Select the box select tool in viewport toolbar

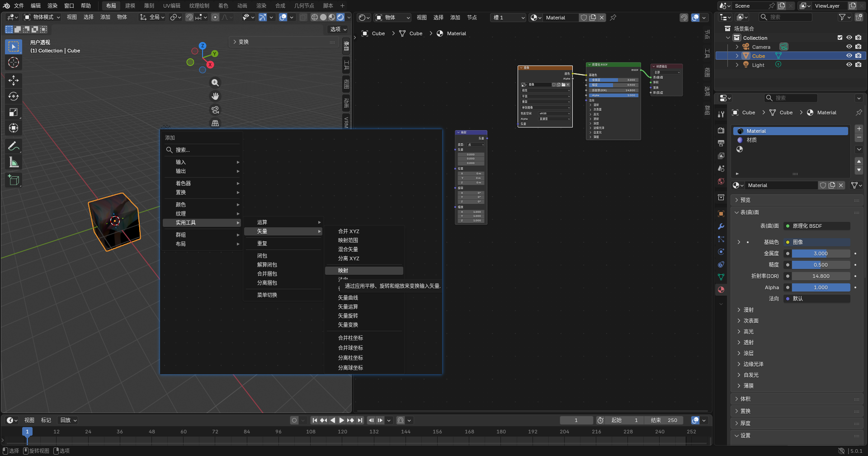click(14, 47)
